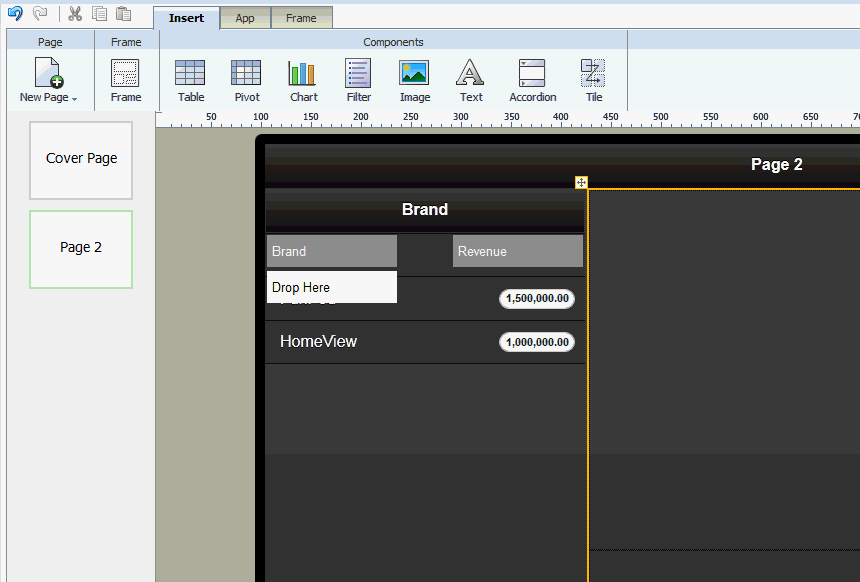Insert a Pivot table component

(246, 80)
